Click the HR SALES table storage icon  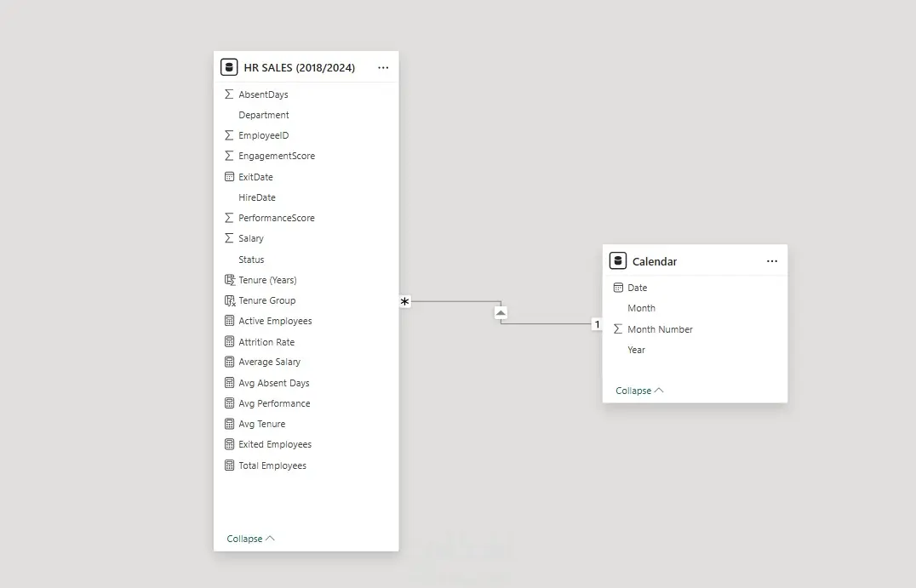[229, 67]
